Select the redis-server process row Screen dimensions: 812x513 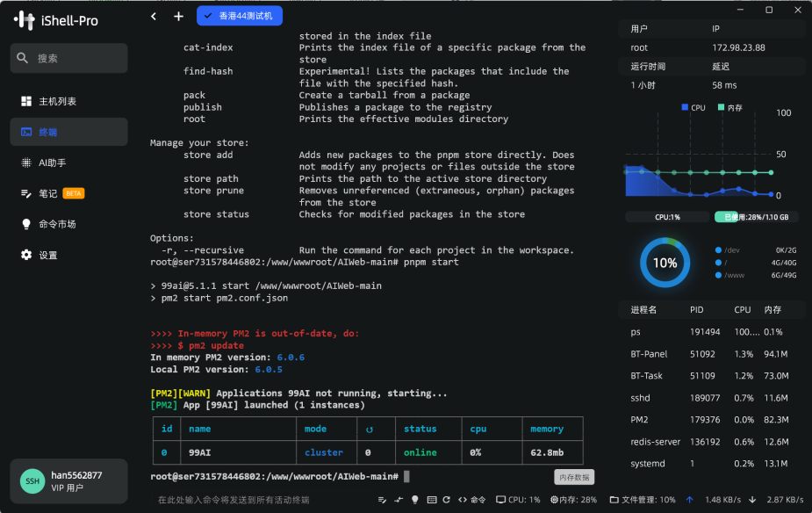click(710, 442)
